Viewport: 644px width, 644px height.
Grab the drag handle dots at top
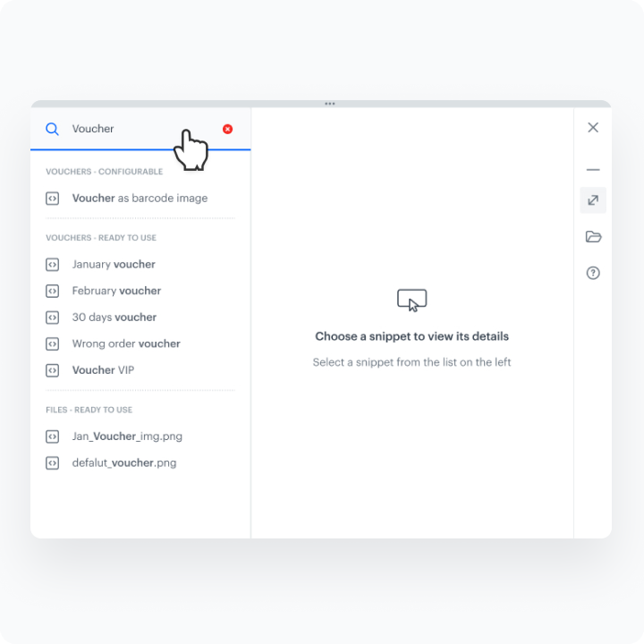point(330,104)
